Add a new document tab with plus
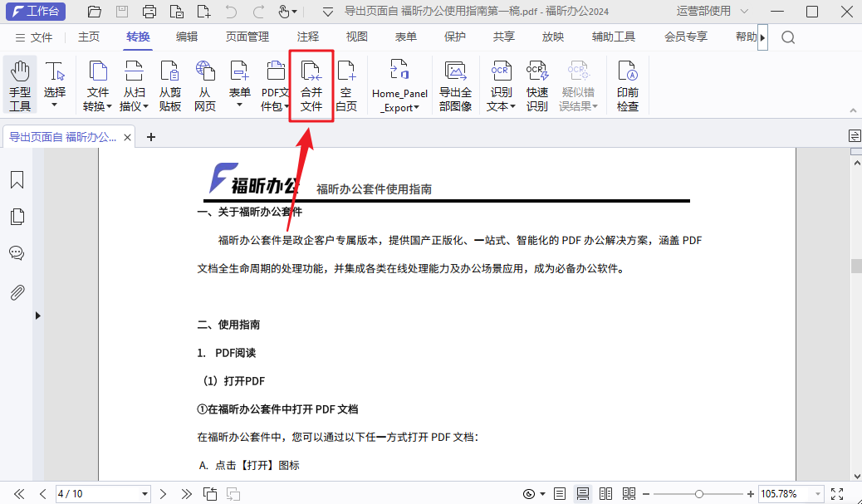This screenshot has width=862, height=504. 151,137
